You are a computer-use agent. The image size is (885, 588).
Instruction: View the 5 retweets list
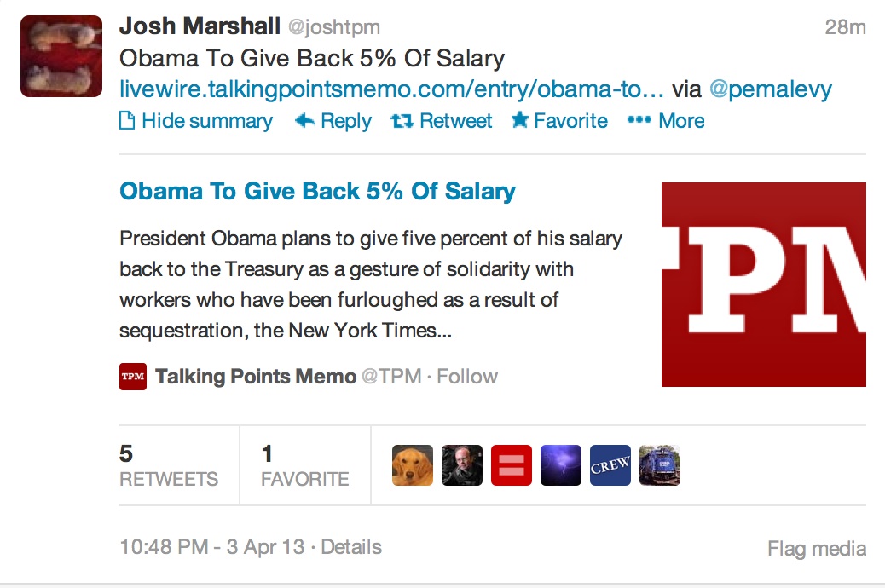169,465
